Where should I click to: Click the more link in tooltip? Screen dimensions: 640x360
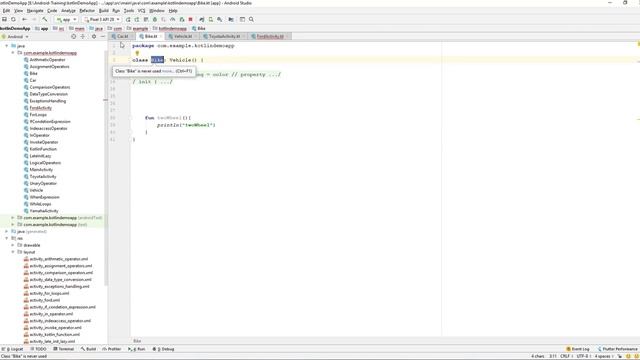pyautogui.click(x=167, y=71)
